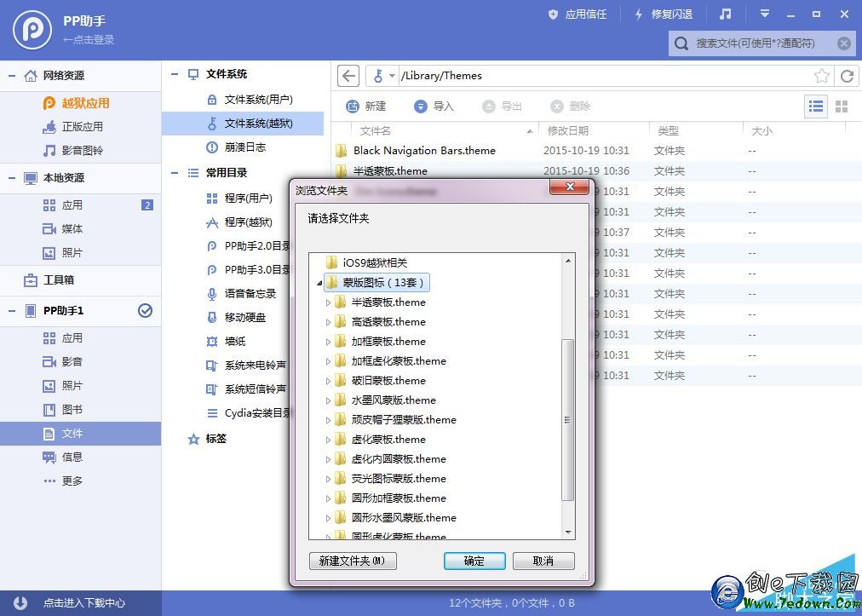The image size is (862, 616).
Task: Cancel with 取消 button
Action: (x=543, y=561)
